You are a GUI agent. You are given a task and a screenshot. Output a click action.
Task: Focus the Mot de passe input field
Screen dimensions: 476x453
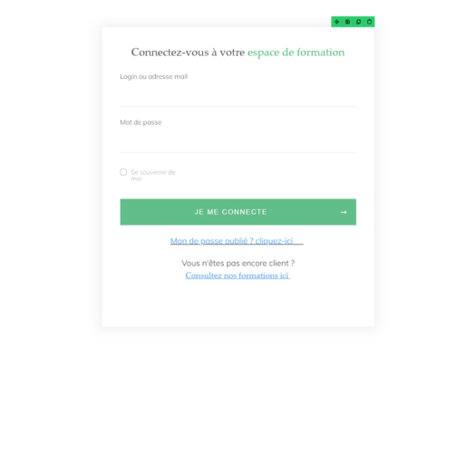(x=238, y=141)
